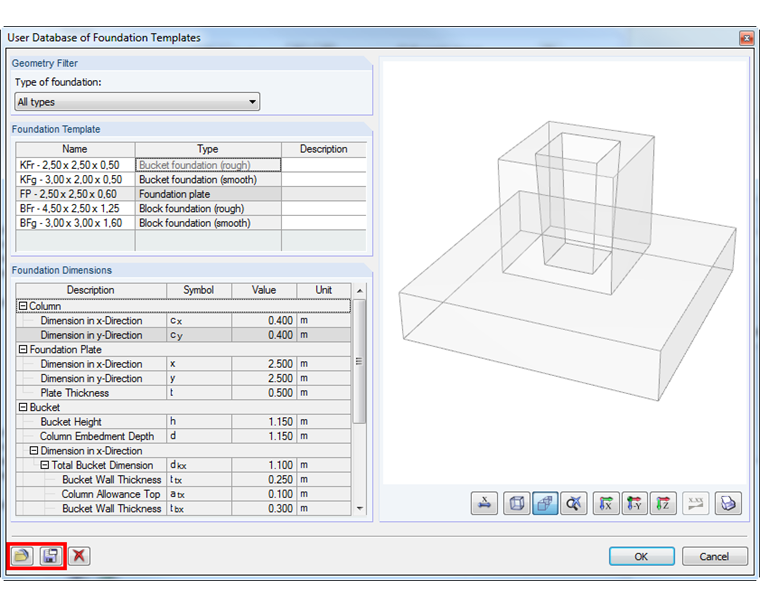Click the dimensions table scrollbar thumb
The width and height of the screenshot is (760, 608).
coord(360,361)
